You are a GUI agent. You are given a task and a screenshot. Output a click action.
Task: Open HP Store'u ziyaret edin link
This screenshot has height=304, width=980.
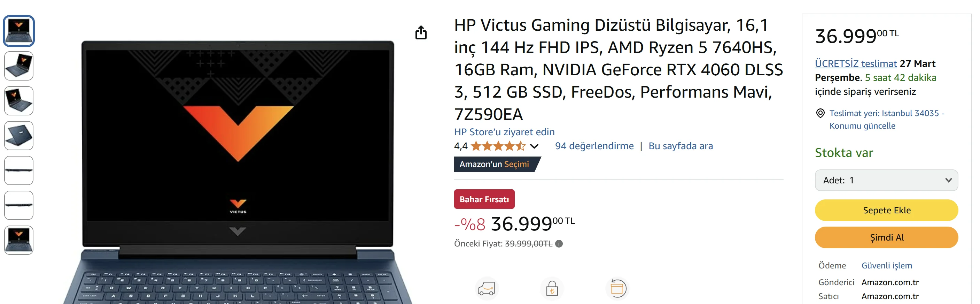[x=504, y=132]
